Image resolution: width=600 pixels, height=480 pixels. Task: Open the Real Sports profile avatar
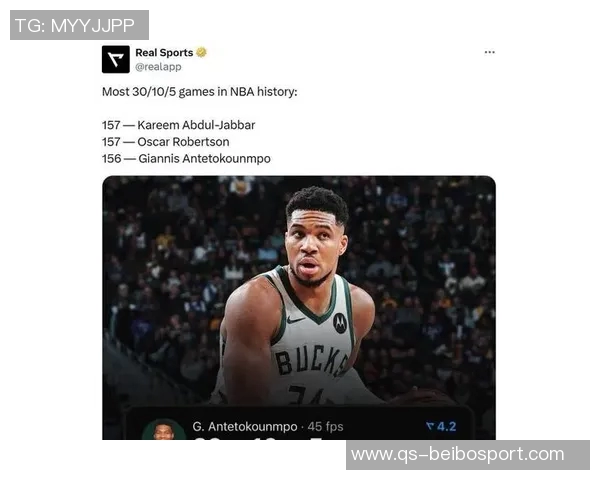click(116, 59)
